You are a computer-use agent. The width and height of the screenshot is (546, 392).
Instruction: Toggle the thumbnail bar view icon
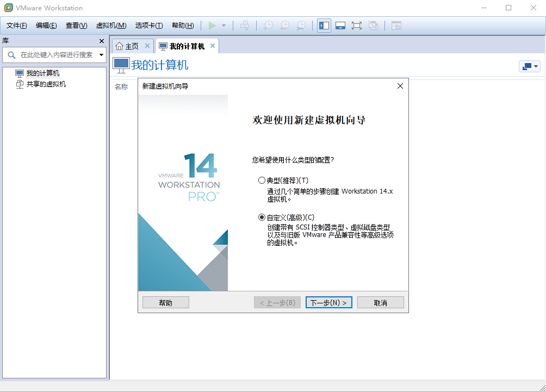coord(340,26)
